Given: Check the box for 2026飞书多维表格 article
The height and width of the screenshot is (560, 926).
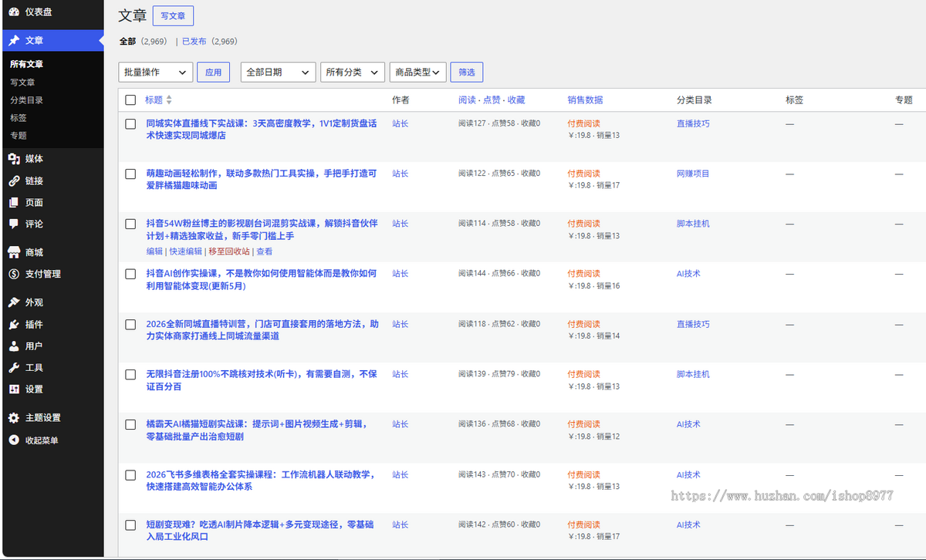Looking at the screenshot, I should point(130,474).
